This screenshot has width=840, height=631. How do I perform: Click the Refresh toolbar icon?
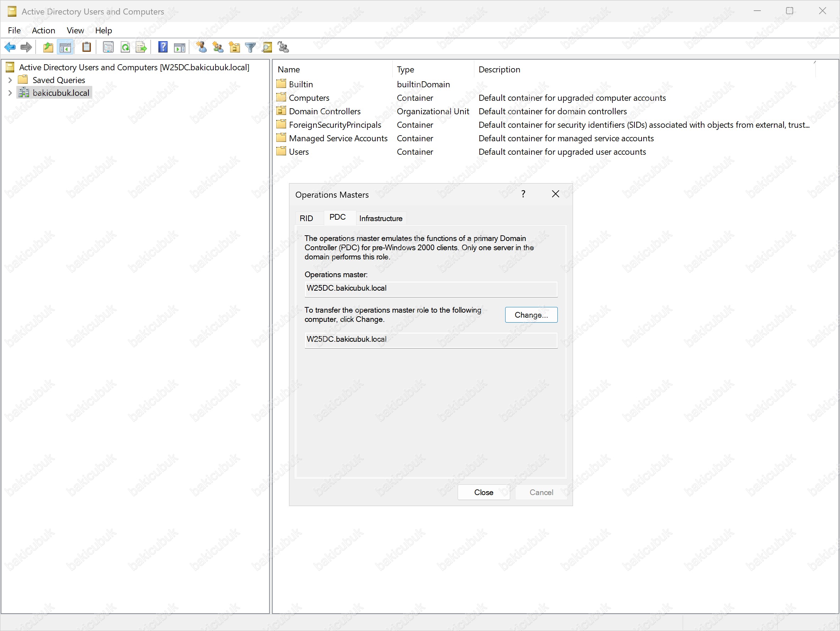pyautogui.click(x=125, y=48)
